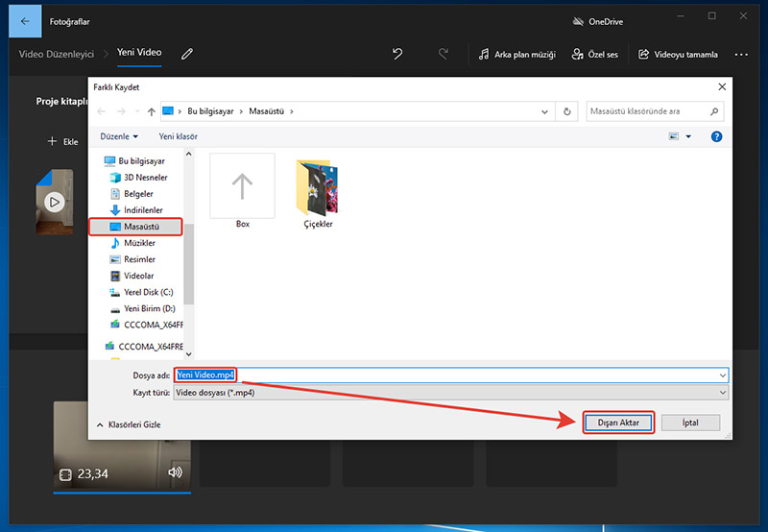The image size is (768, 532).
Task: Open the Kayıt türü file type dropdown
Action: [x=451, y=393]
